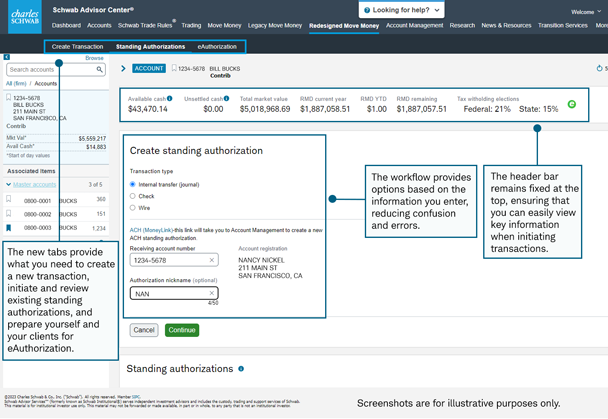Click State: 15% withholding text
This screenshot has width=608, height=419.
coord(539,109)
